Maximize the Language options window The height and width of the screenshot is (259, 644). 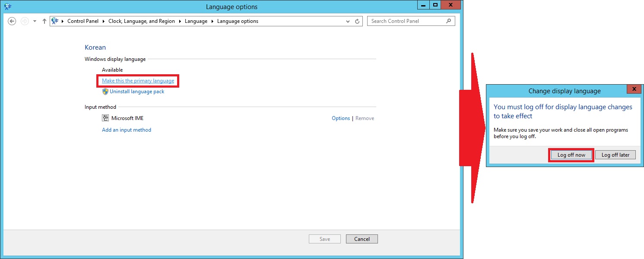[x=435, y=5]
